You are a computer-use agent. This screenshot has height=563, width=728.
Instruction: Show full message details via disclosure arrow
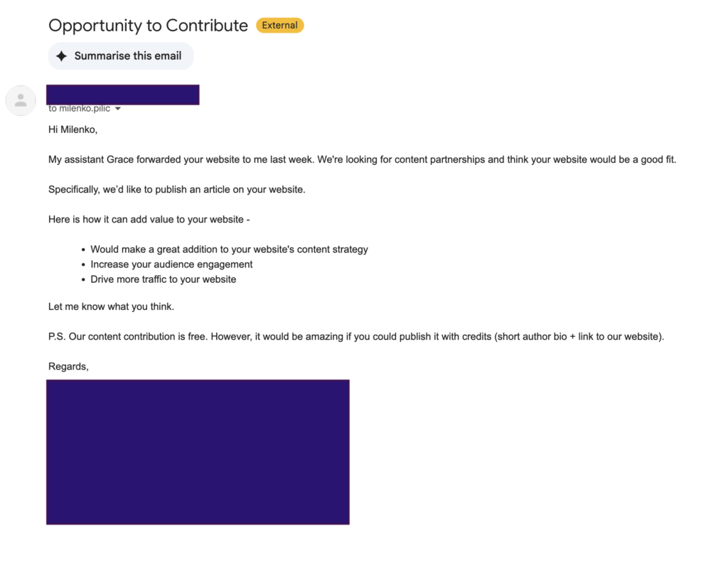[x=118, y=108]
